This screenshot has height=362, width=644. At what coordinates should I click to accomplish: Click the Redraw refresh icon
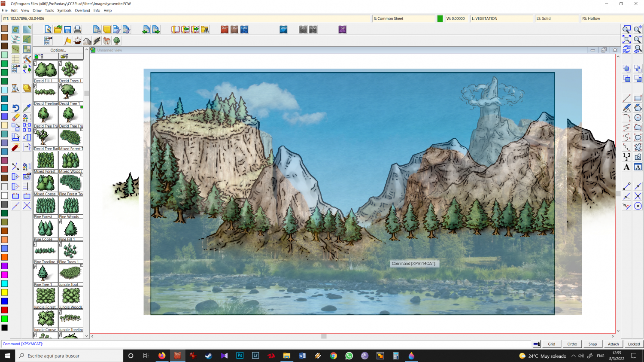click(x=627, y=49)
